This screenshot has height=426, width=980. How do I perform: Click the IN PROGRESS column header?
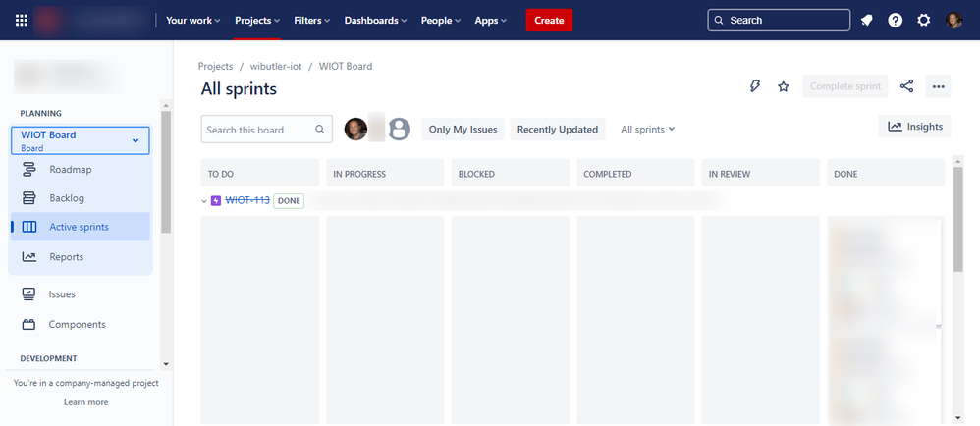click(x=385, y=174)
